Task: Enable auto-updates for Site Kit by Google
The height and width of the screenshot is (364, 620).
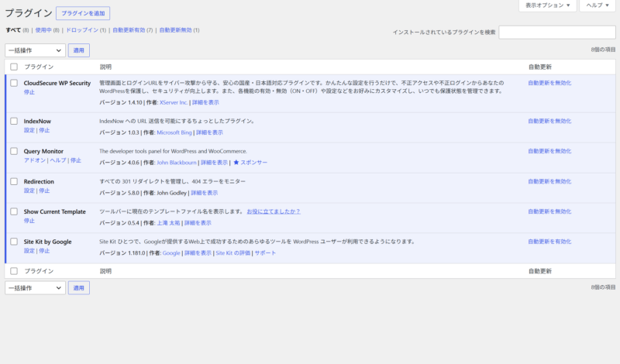Action: (549, 242)
